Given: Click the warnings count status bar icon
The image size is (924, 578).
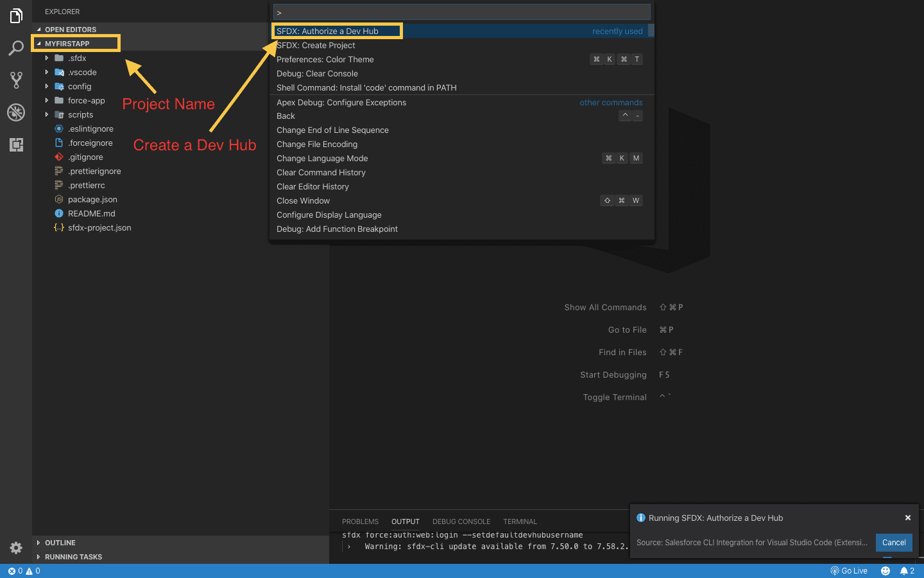Looking at the screenshot, I should click(33, 571).
